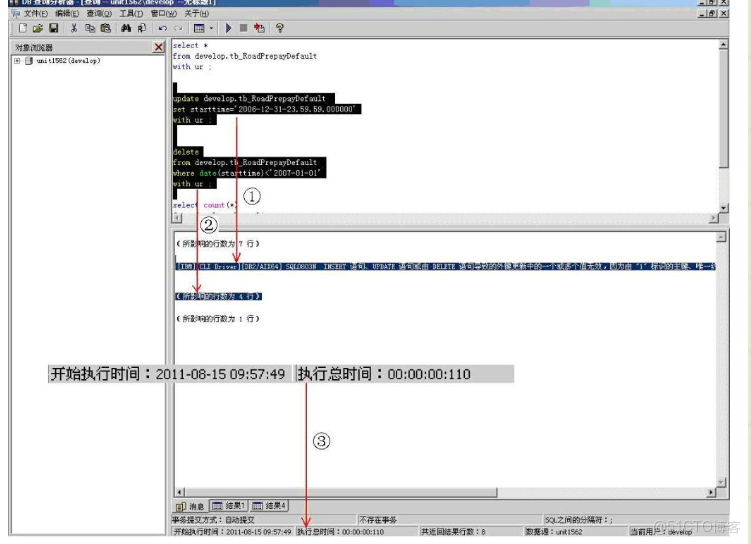Click the Find binoculars icon
This screenshot has width=751, height=544.
pyautogui.click(x=126, y=28)
